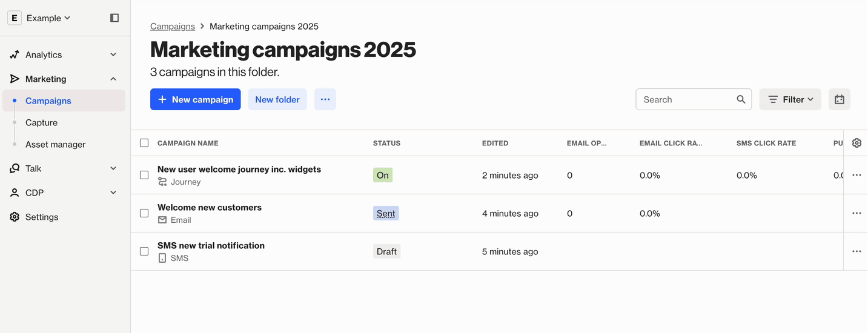
Task: Click the Talk chat icon
Action: (15, 168)
